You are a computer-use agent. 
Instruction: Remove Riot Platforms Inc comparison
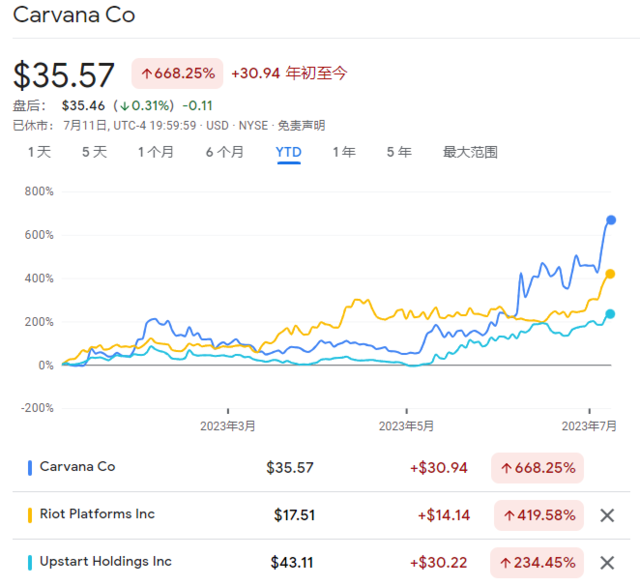(607, 515)
